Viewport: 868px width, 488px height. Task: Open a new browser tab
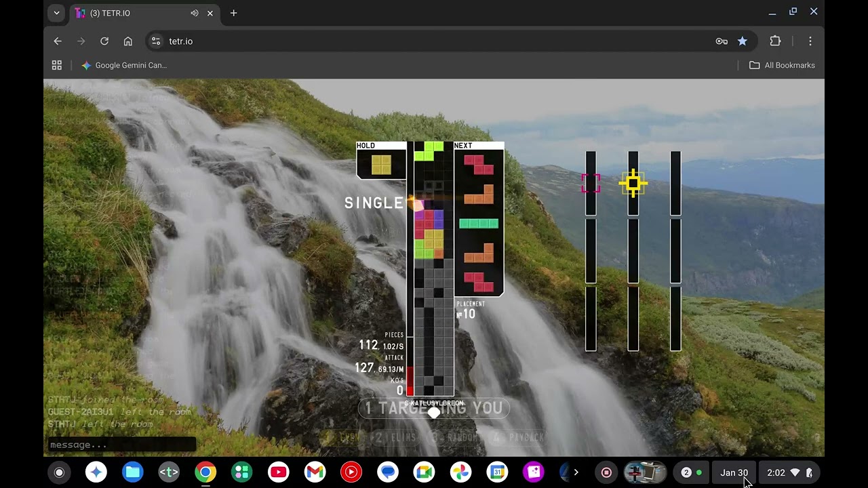[233, 13]
